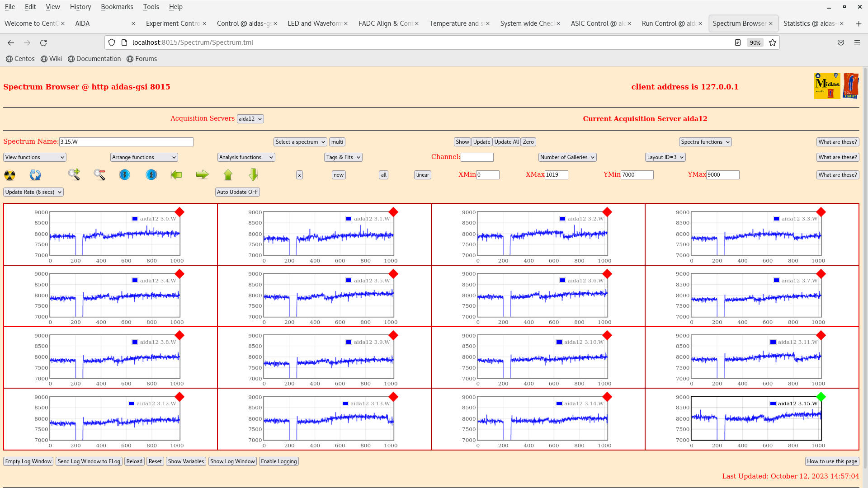This screenshot has width=868, height=488.
Task: Click the Spectrum Name input field
Action: pos(126,142)
